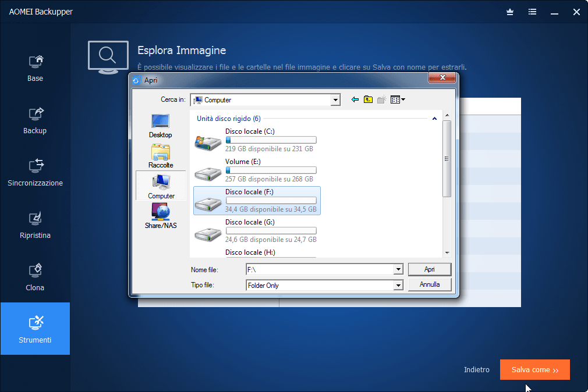Select Computer in places bar
Viewport: 588px width, 392px height.
161,186
